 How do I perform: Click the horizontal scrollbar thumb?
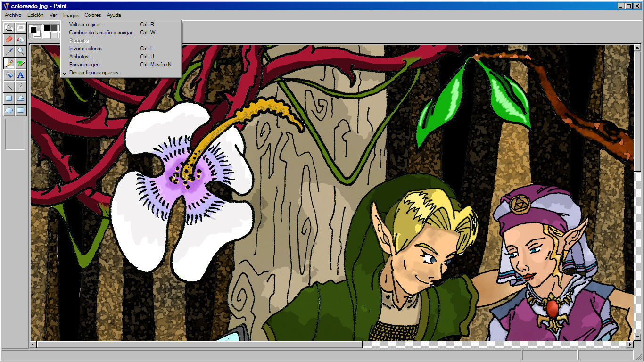tap(199, 345)
